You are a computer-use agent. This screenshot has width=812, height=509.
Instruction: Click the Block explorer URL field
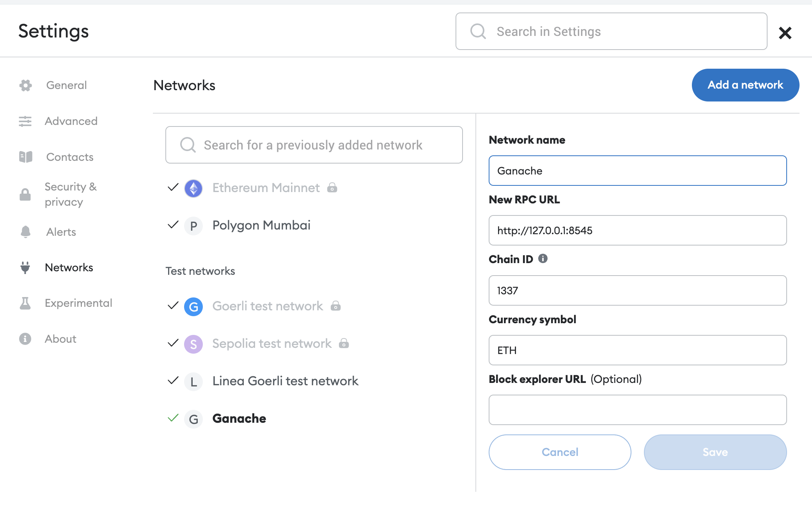[638, 410]
